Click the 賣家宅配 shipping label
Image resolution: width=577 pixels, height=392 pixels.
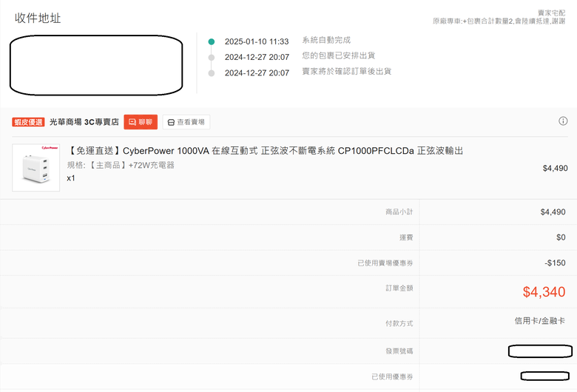[551, 13]
